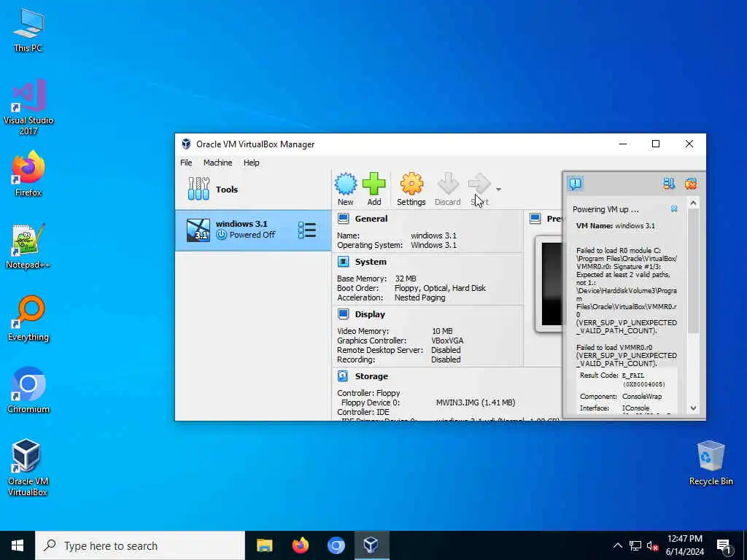The width and height of the screenshot is (747, 560).
Task: Open File Explorer from the taskbar
Action: coord(264,545)
